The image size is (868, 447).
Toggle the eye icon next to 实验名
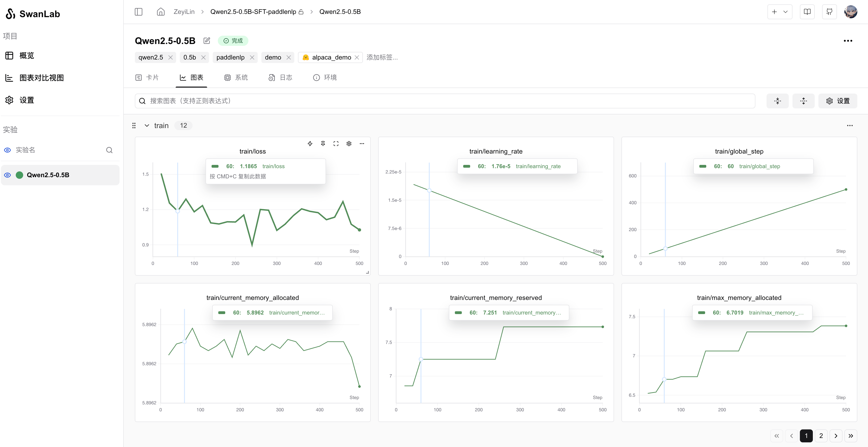coord(7,150)
